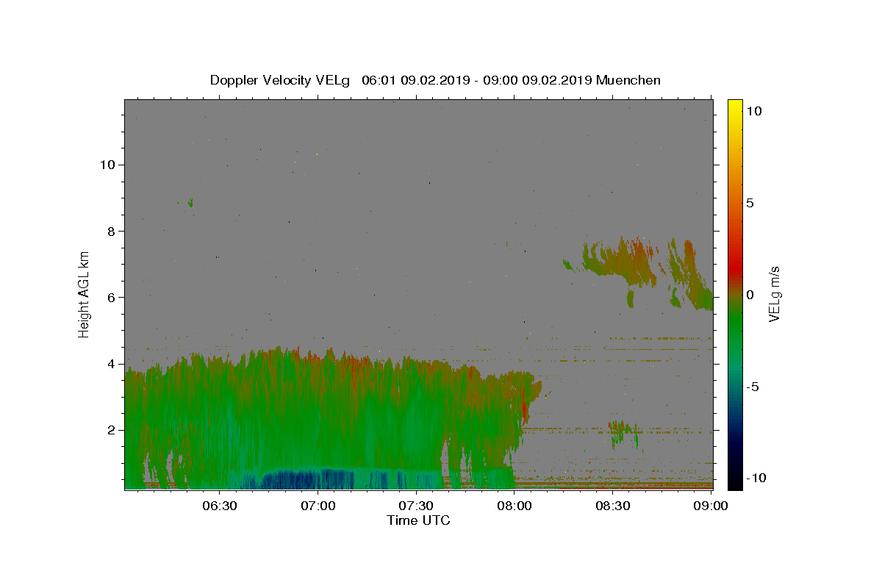Click the colorbar value 0

click(x=750, y=295)
